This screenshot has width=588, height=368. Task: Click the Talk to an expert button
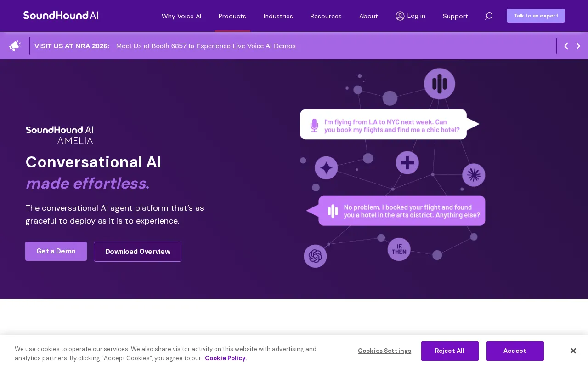point(536,16)
